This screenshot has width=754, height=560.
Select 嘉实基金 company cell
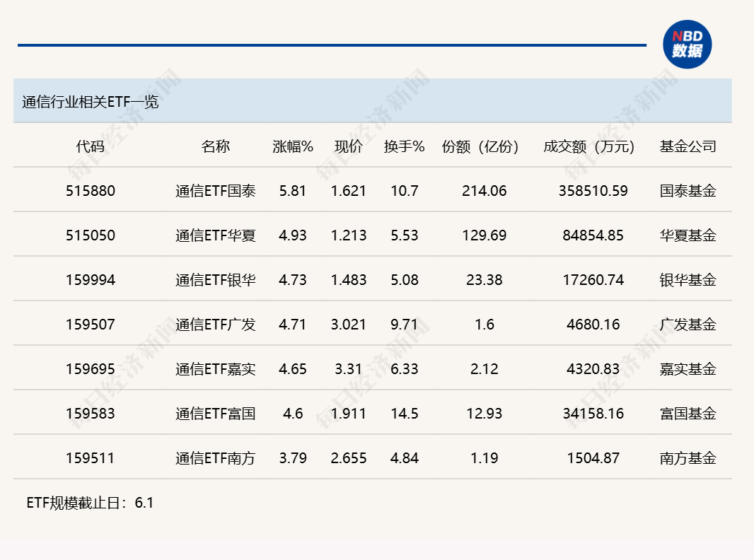coord(688,369)
